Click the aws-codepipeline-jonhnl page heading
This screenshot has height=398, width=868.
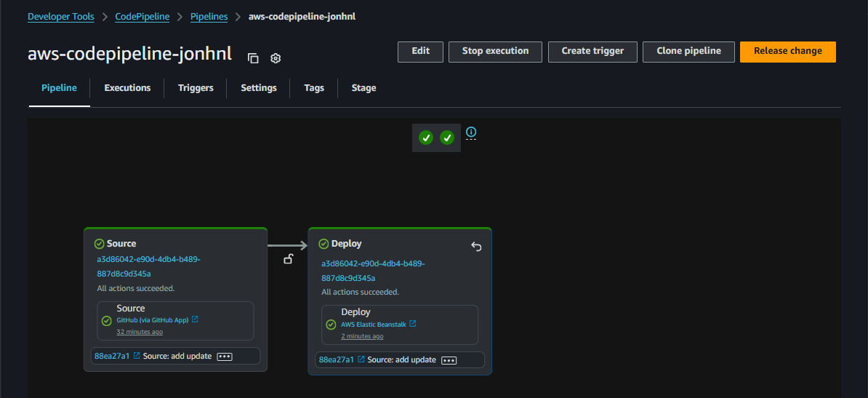[x=129, y=55]
